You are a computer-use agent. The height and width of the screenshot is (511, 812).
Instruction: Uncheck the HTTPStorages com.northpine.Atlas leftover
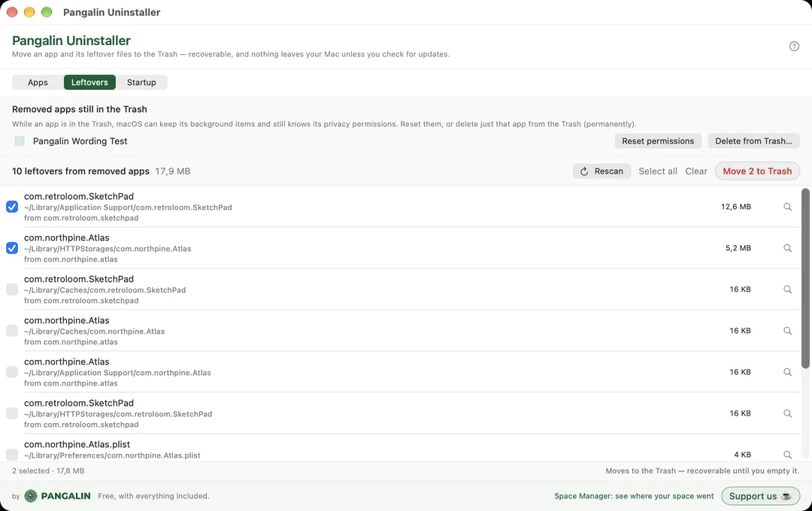(x=12, y=248)
